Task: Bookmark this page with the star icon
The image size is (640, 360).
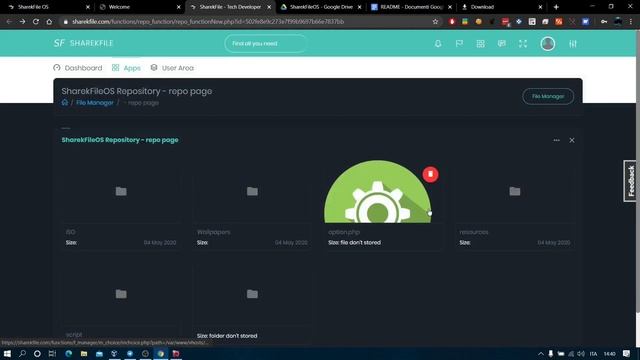Action: pyautogui.click(x=435, y=22)
